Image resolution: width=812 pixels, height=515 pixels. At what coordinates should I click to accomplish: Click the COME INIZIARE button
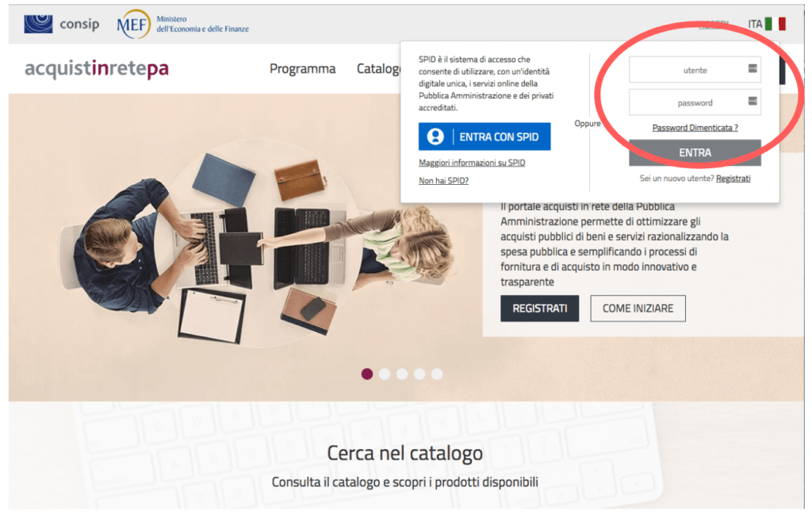click(638, 308)
